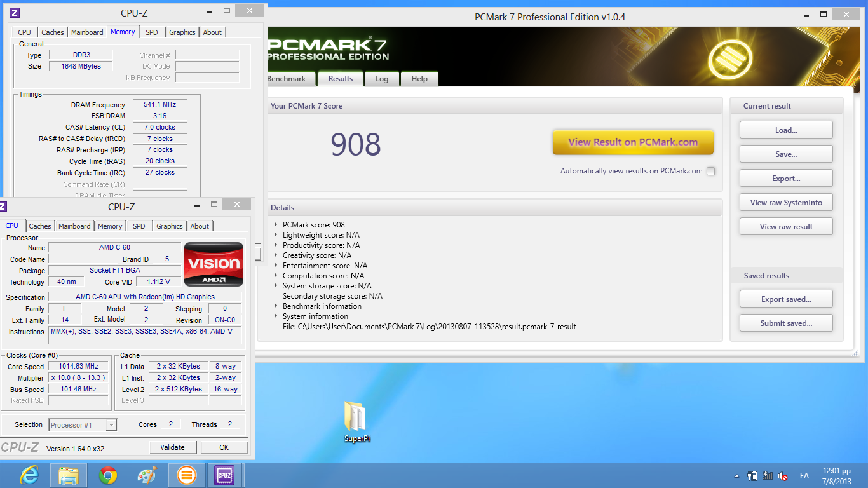The image size is (868, 488).
Task: Click the result file path text in Details
Action: coord(430,327)
